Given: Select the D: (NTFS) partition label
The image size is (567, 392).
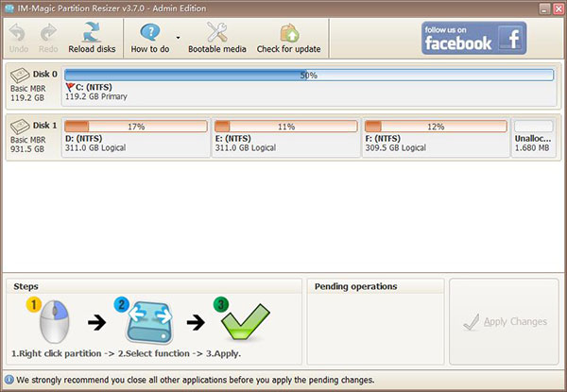Looking at the screenshot, I should point(83,138).
